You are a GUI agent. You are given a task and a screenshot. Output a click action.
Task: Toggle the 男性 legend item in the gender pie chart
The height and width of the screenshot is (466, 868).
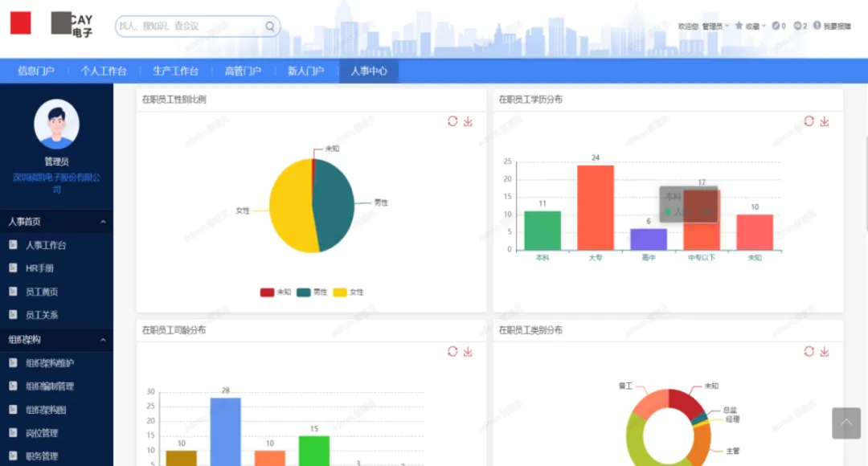pos(312,292)
